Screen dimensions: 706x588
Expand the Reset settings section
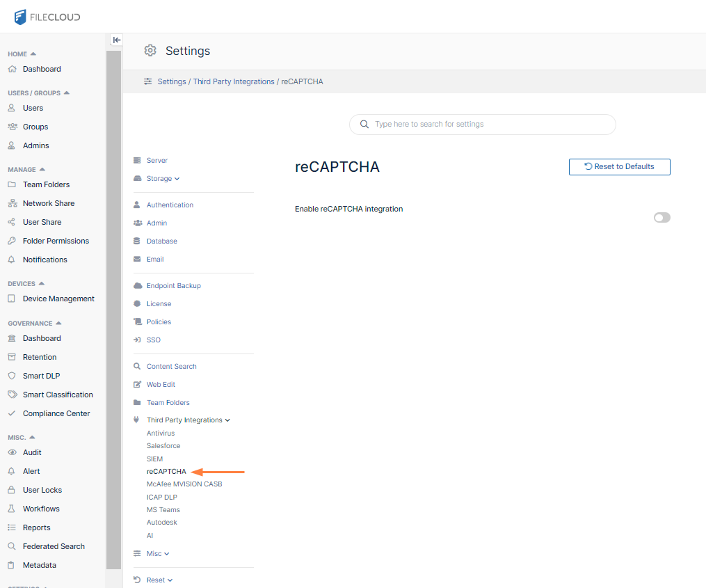pos(159,580)
